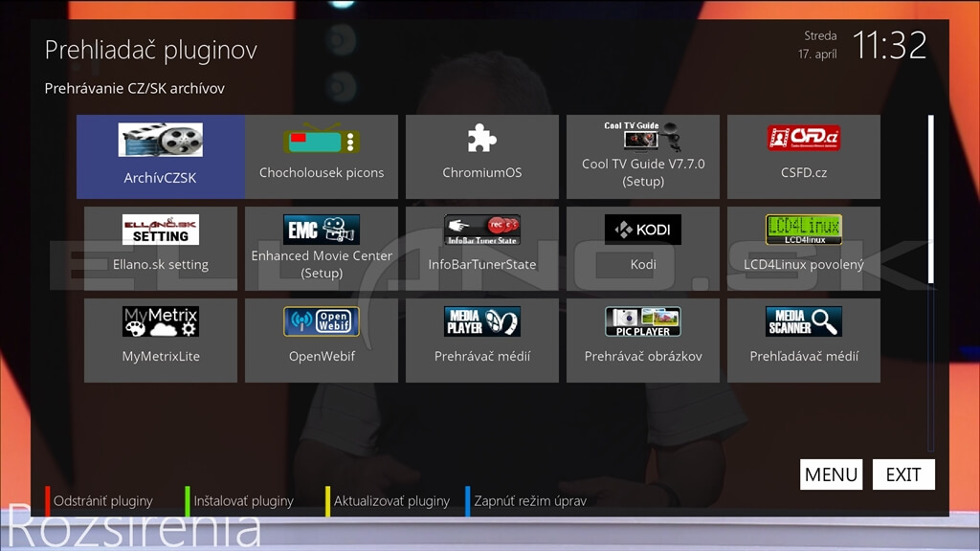
Task: Select the OpenWebif plugin
Action: [x=322, y=341]
